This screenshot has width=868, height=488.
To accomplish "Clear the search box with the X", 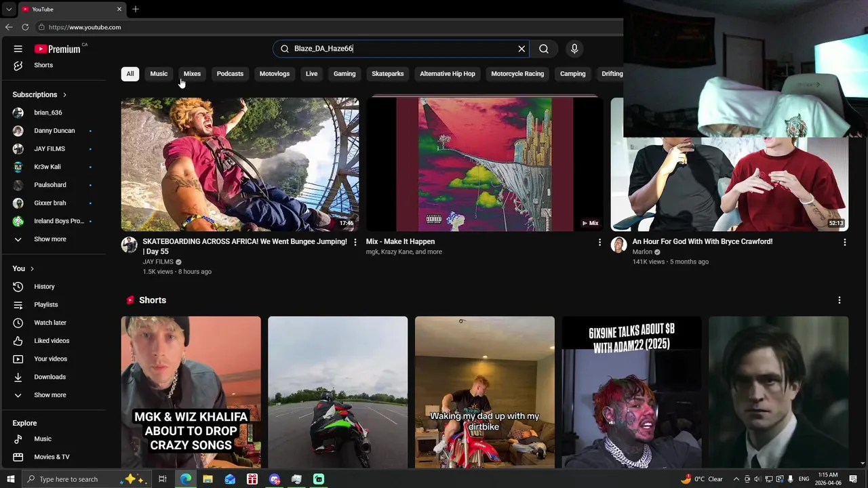I will click(521, 49).
